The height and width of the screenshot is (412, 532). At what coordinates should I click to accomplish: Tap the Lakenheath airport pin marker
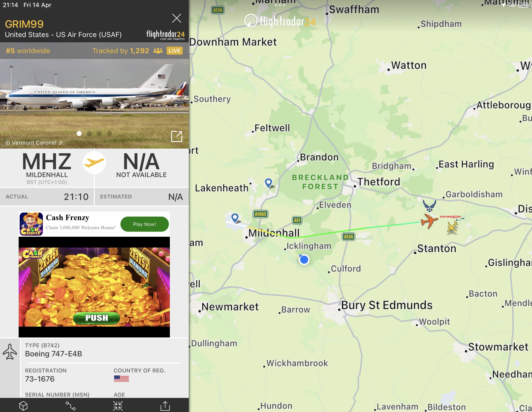point(268,183)
